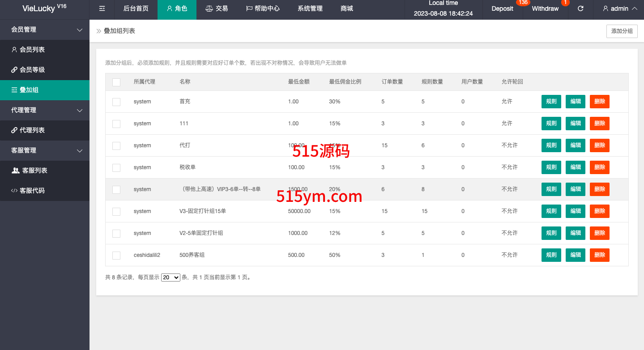Screen dimensions: 644x350
Task: Click the 添加分组 button
Action: [x=622, y=31]
